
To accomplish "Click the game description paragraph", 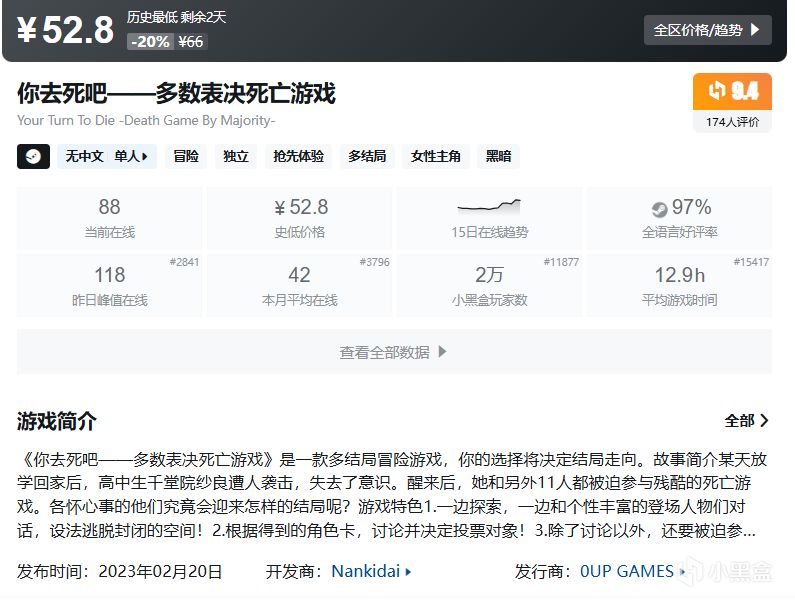I will pyautogui.click(x=392, y=495).
